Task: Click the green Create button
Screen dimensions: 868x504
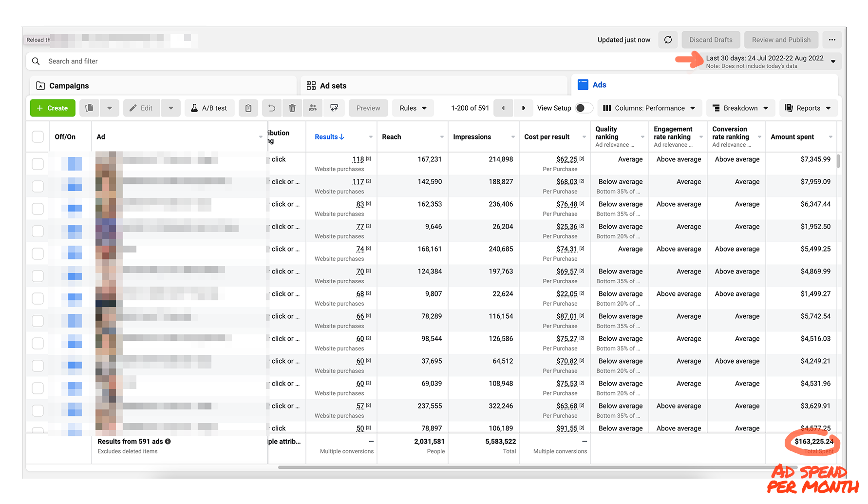Action: point(53,108)
